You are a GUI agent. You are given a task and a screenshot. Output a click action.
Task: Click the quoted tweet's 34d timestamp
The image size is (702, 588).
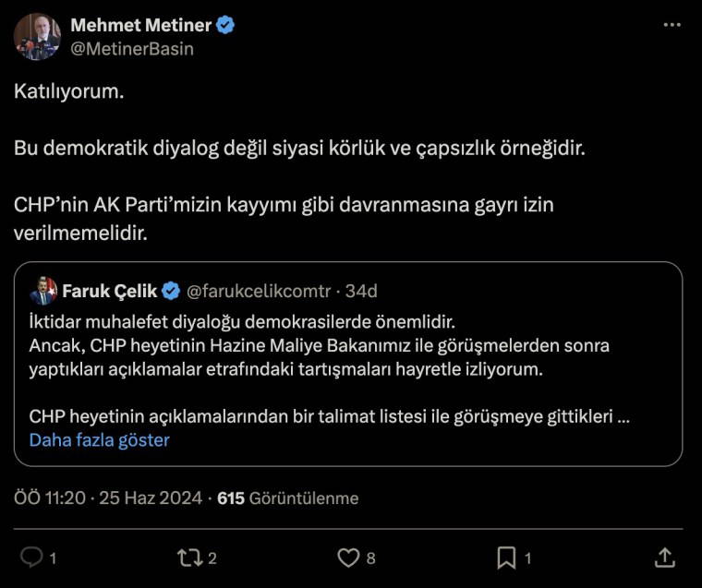(x=360, y=292)
